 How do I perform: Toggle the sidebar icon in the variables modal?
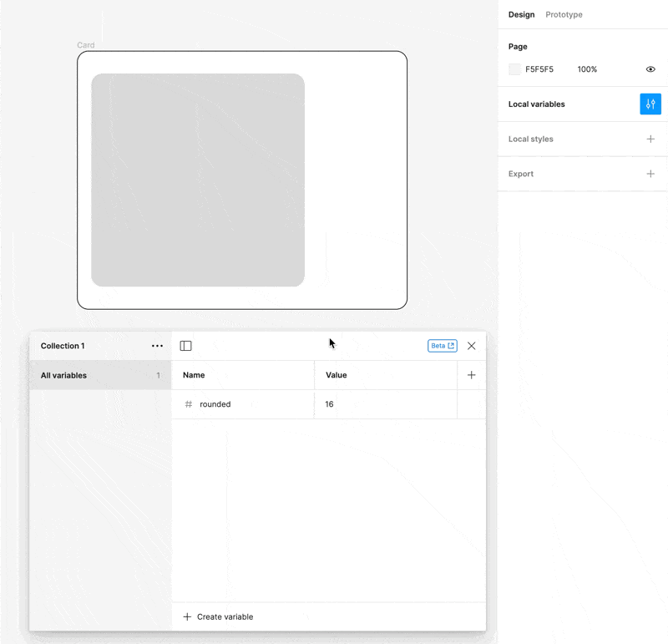185,345
